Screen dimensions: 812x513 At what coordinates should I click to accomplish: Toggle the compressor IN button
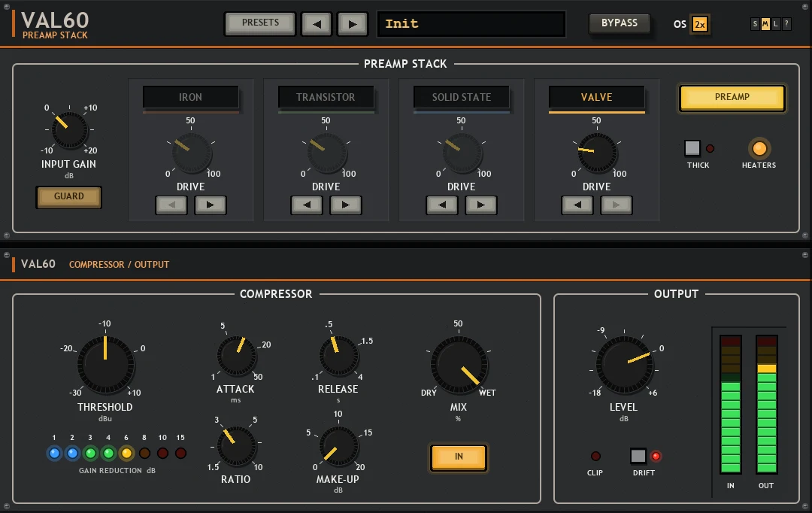(x=459, y=457)
